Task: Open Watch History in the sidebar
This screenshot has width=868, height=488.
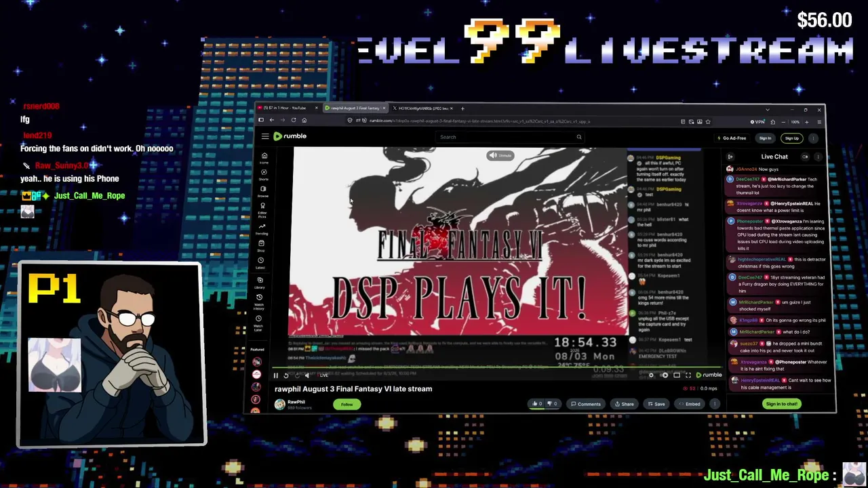Action: 259,301
